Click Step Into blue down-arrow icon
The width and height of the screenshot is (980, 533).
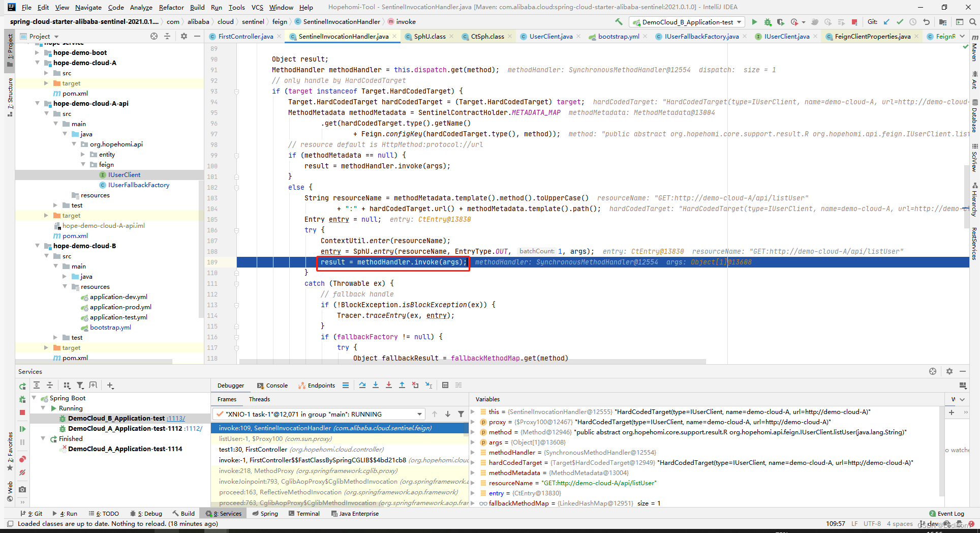coord(376,385)
